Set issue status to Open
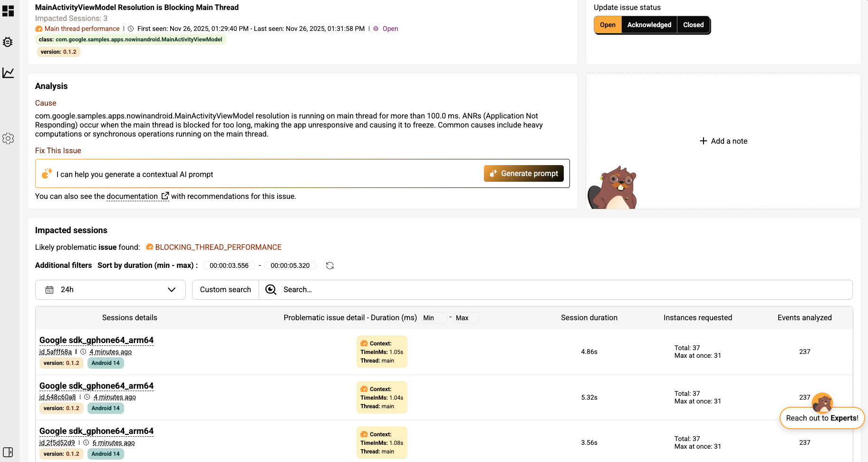Image resolution: width=868 pixels, height=462 pixels. point(608,25)
